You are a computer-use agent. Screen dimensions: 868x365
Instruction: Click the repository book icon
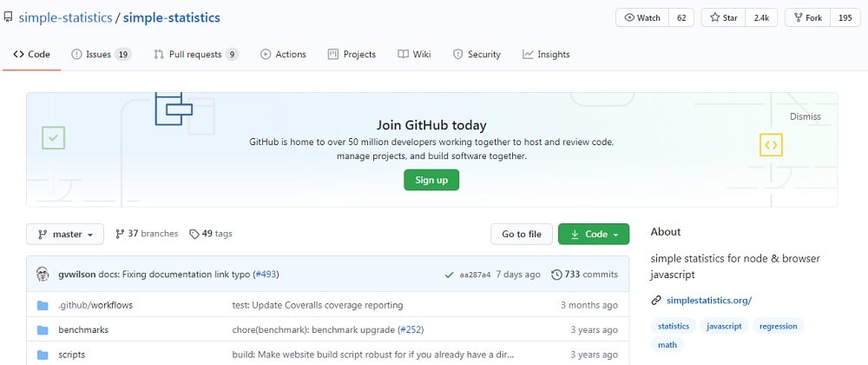click(7, 17)
